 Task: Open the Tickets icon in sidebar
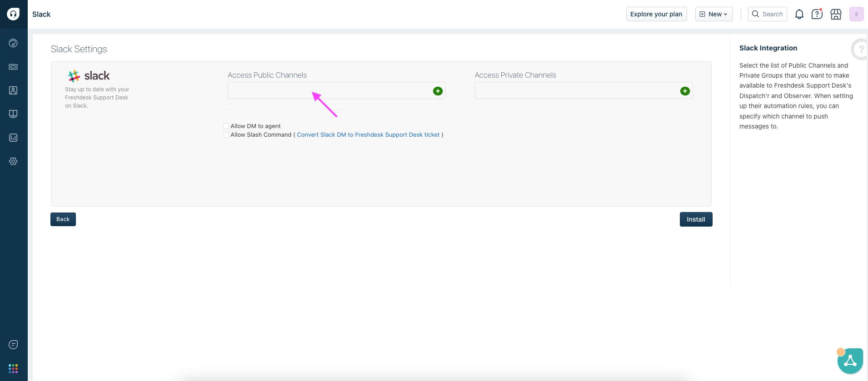(13, 67)
